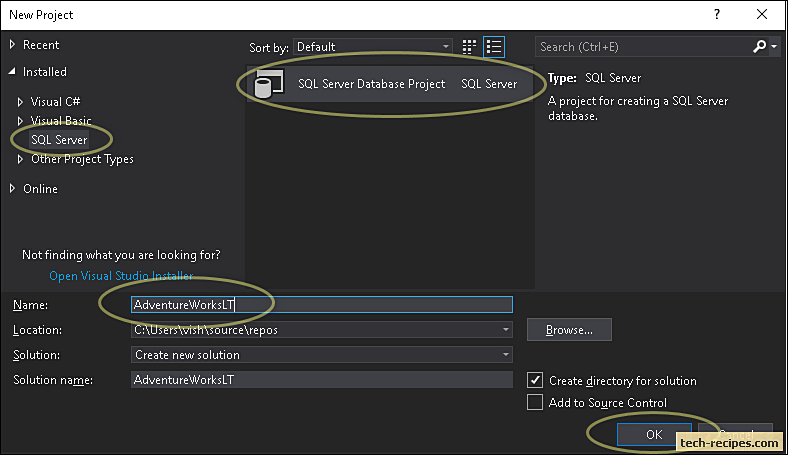Select SQL Server in the templates tree
Screen dimensions: 788x455
pyautogui.click(x=59, y=140)
